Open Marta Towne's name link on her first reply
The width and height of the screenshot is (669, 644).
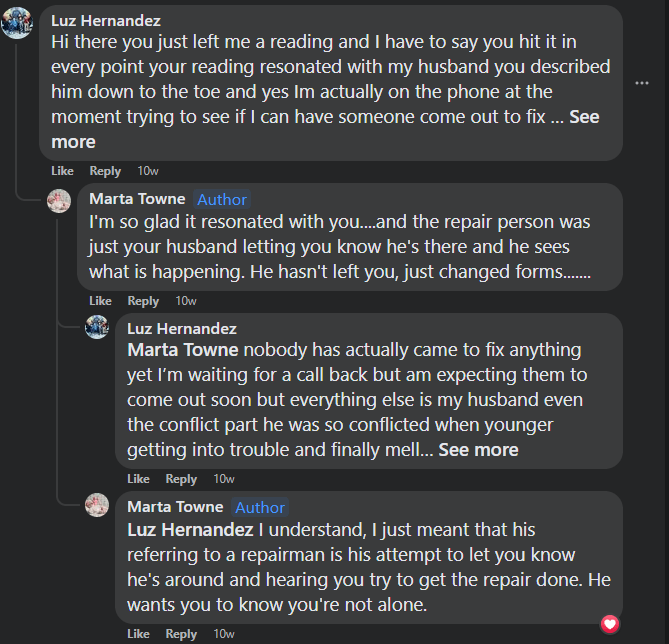point(137,199)
